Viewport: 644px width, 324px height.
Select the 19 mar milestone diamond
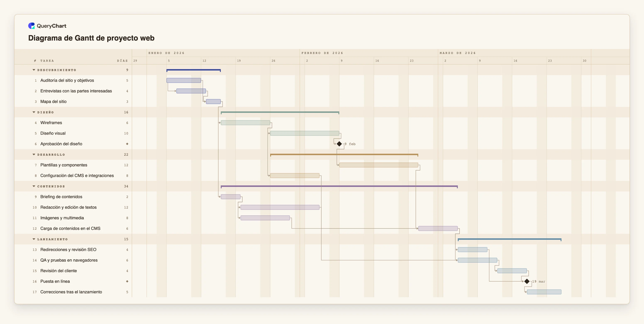click(527, 281)
